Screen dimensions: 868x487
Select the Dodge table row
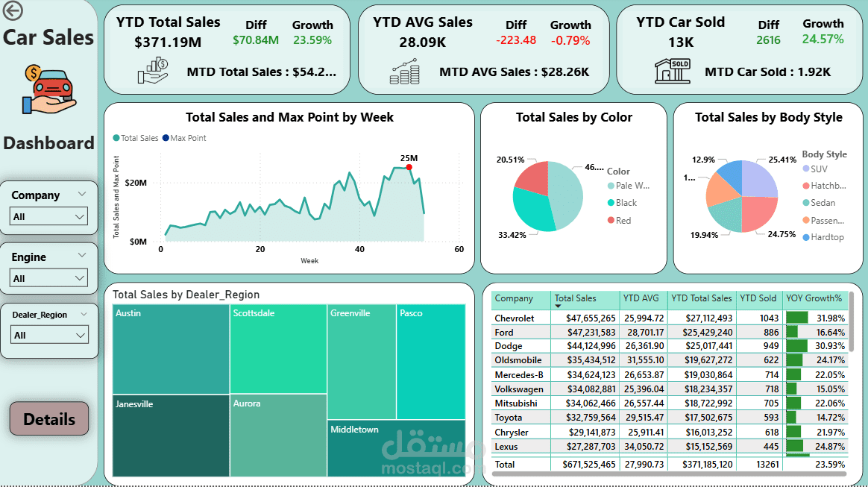pyautogui.click(x=670, y=346)
